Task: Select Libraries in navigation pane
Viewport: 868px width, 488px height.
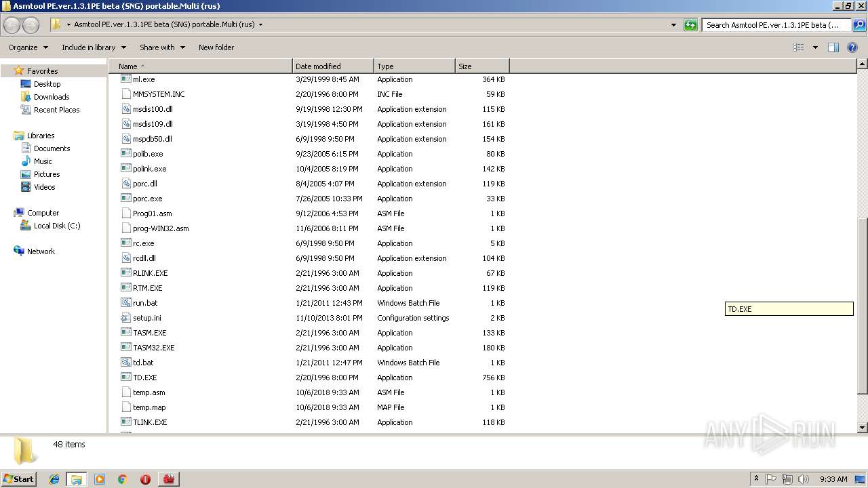Action: [41, 136]
